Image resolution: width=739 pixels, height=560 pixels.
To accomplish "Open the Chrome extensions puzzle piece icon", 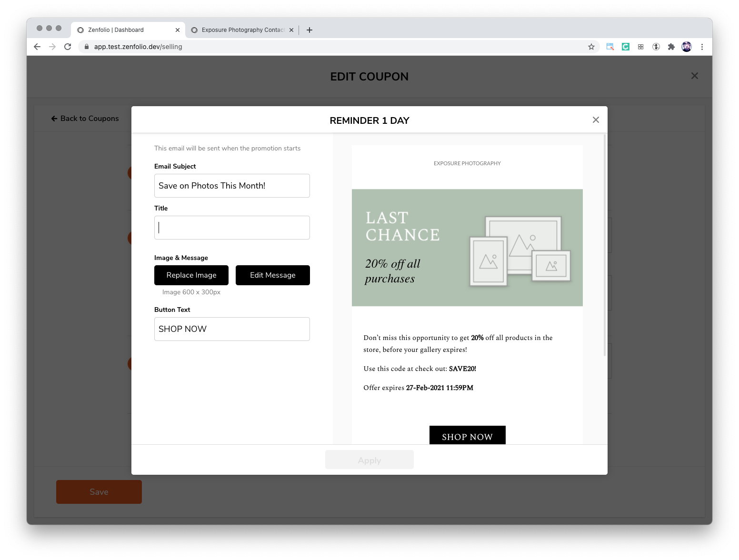I will (x=671, y=47).
